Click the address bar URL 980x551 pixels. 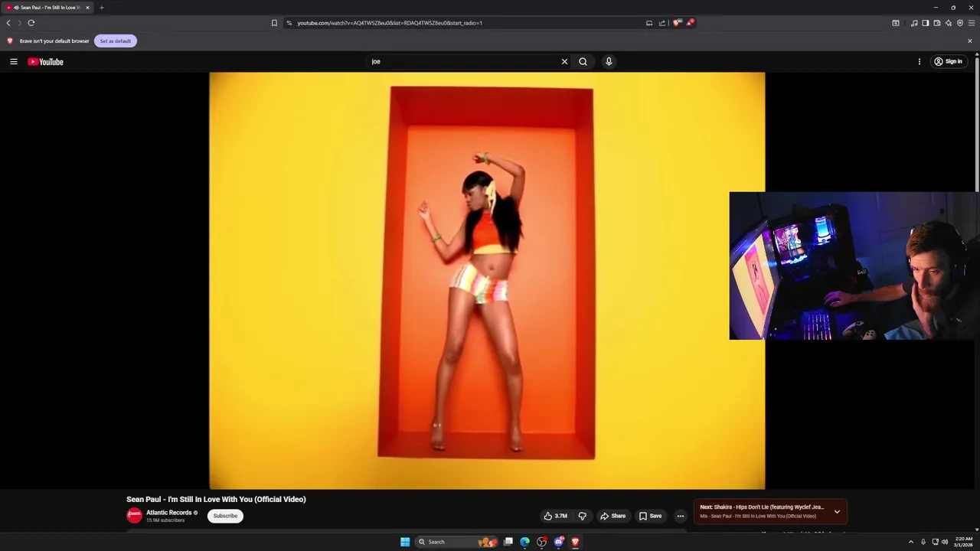pos(390,23)
